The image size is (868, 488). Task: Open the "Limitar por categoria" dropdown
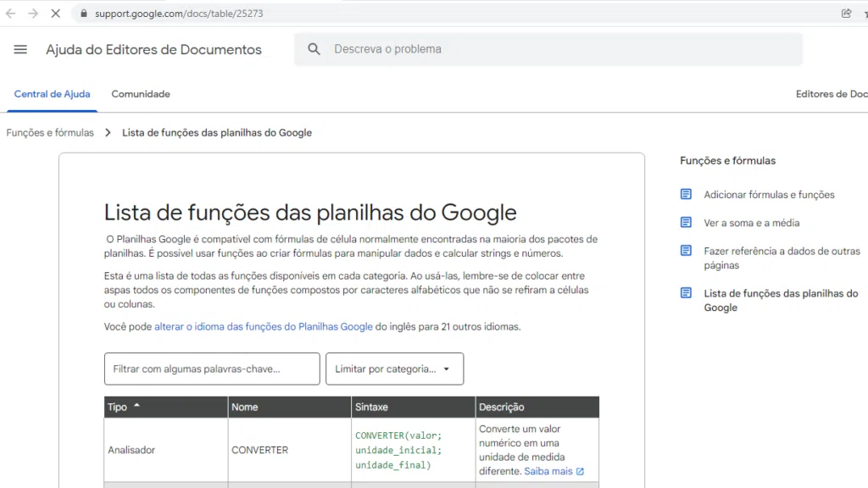click(x=394, y=369)
